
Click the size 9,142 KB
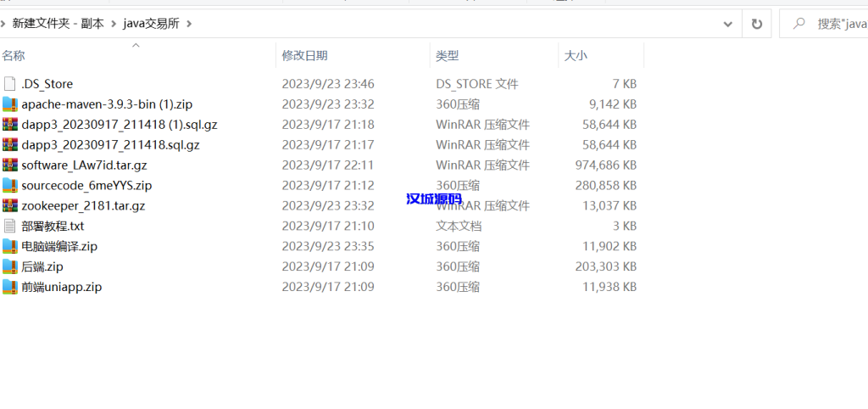pyautogui.click(x=613, y=104)
